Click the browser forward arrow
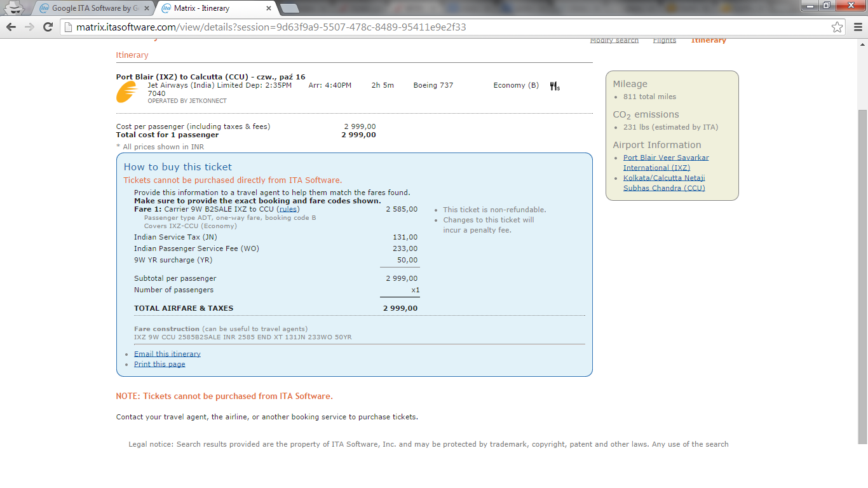The width and height of the screenshot is (868, 488). coord(29,27)
